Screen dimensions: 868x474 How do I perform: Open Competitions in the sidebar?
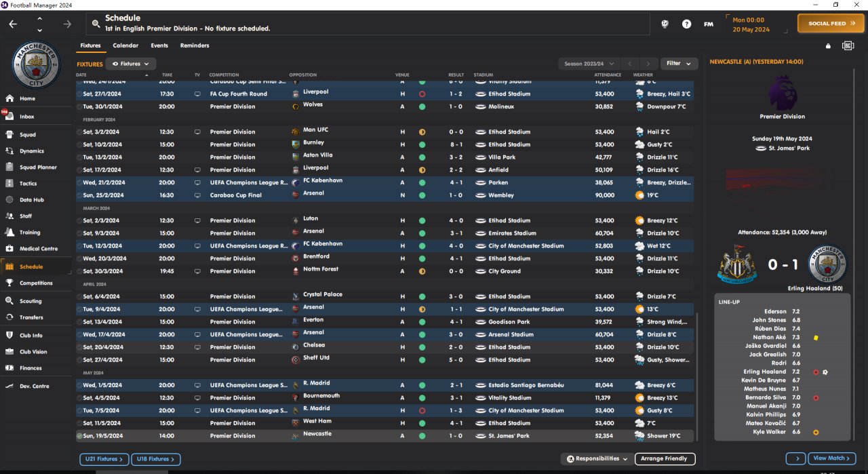click(x=37, y=283)
